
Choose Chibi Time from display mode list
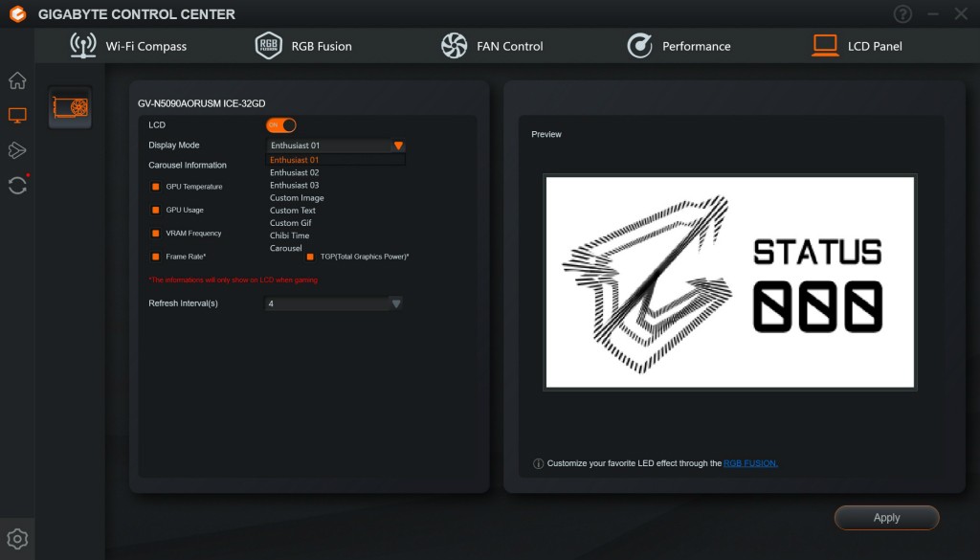click(x=289, y=235)
